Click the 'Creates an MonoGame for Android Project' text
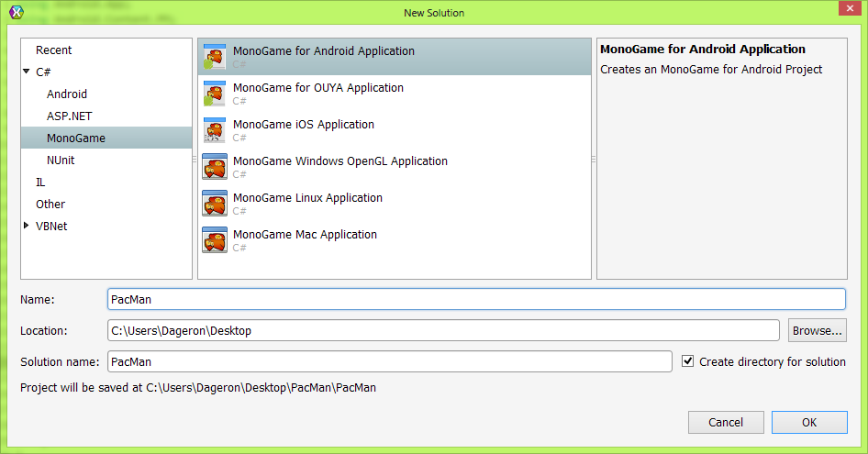 tap(711, 69)
